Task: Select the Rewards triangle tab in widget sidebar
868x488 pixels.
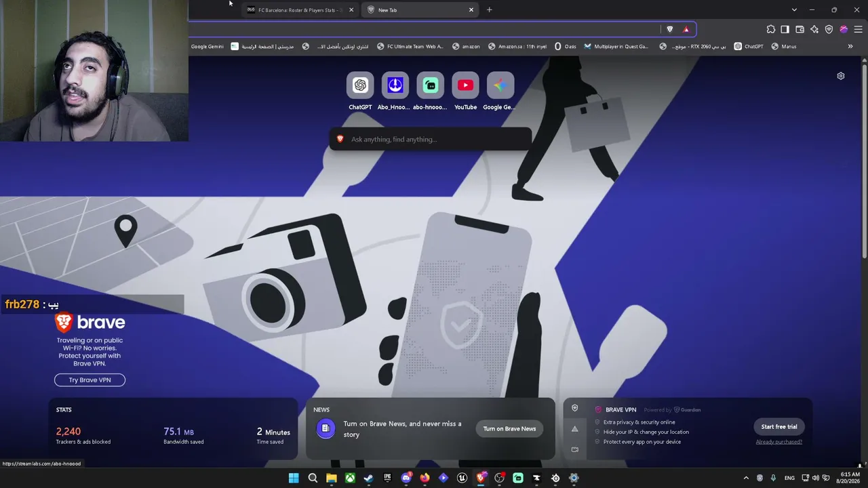Action: point(575,428)
